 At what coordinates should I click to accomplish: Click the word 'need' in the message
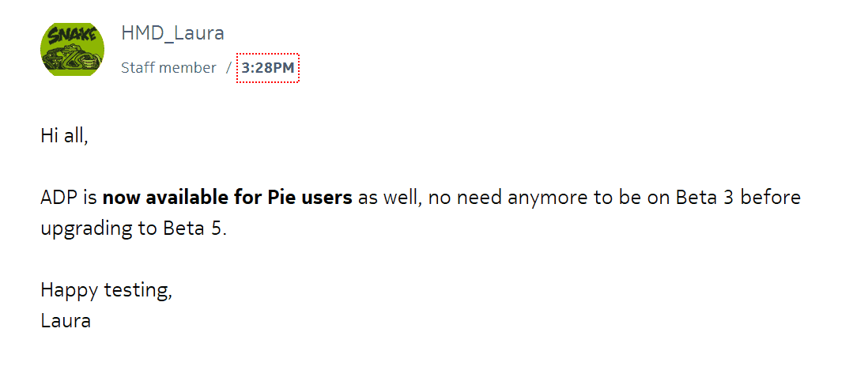point(475,198)
